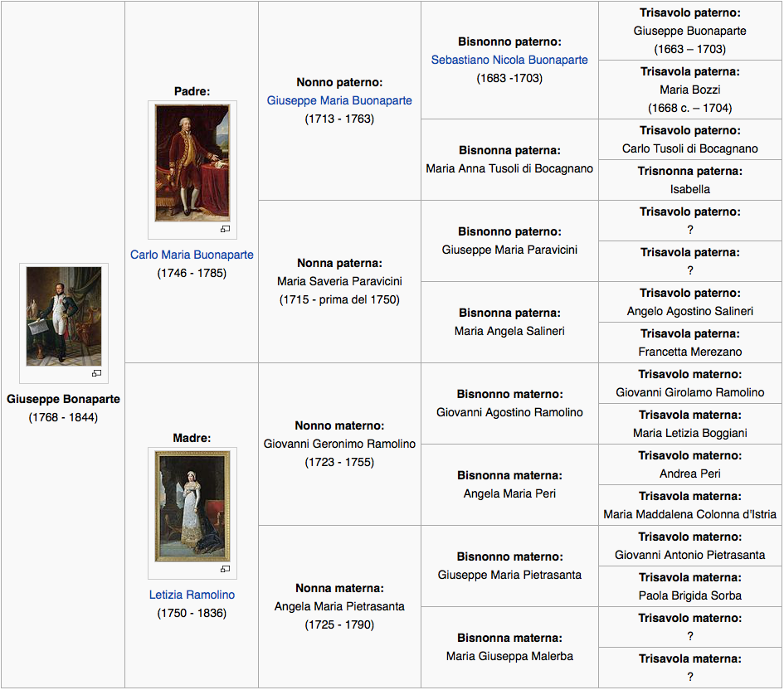Image resolution: width=784 pixels, height=690 pixels.
Task: Click the Maria Anna Tusoli di Bocagnano name
Action: pyautogui.click(x=509, y=168)
